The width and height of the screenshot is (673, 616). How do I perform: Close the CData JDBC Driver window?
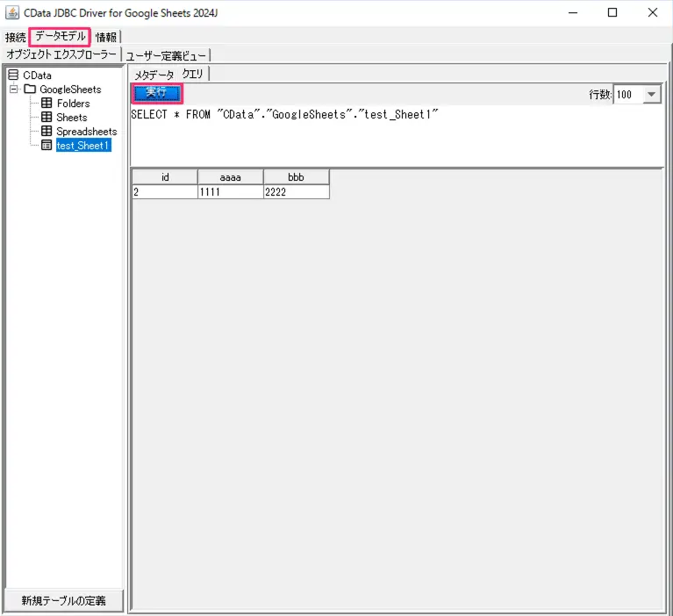click(653, 12)
